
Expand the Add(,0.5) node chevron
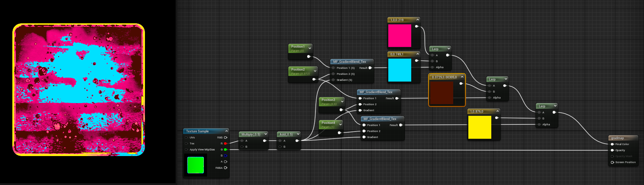298,134
